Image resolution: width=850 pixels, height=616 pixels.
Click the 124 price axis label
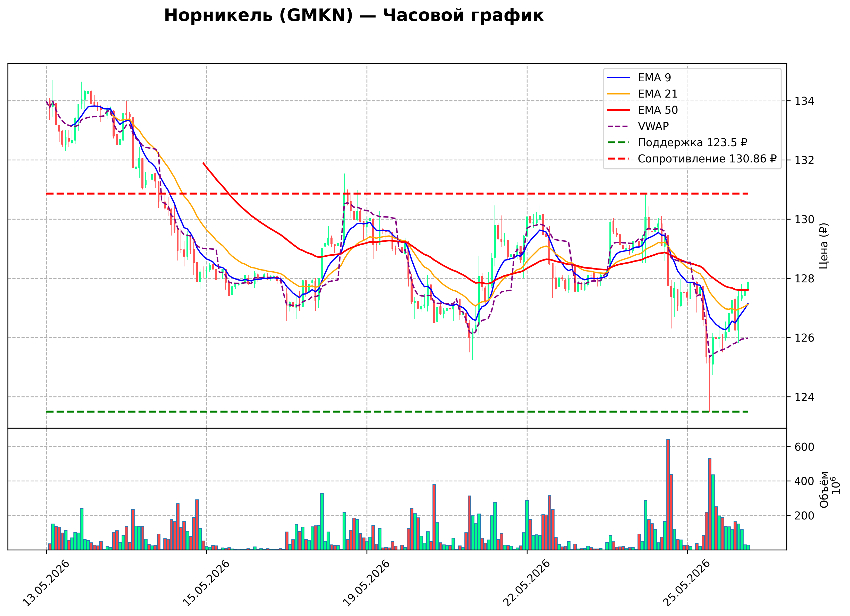(804, 397)
